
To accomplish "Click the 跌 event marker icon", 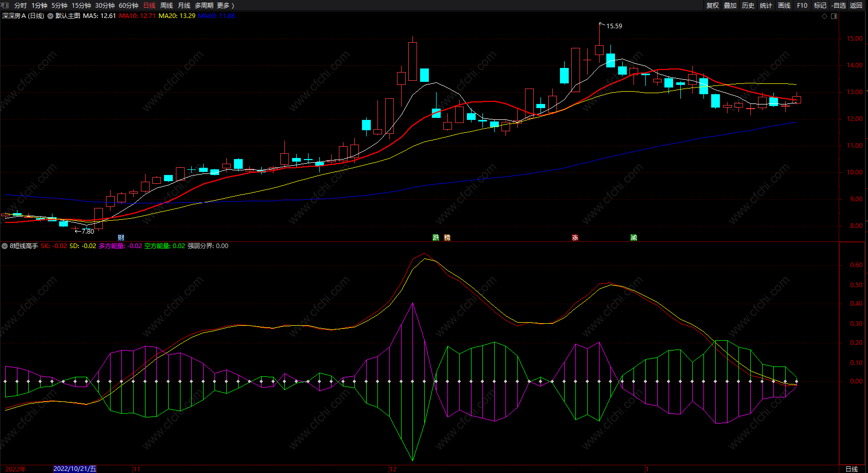I will click(x=436, y=237).
